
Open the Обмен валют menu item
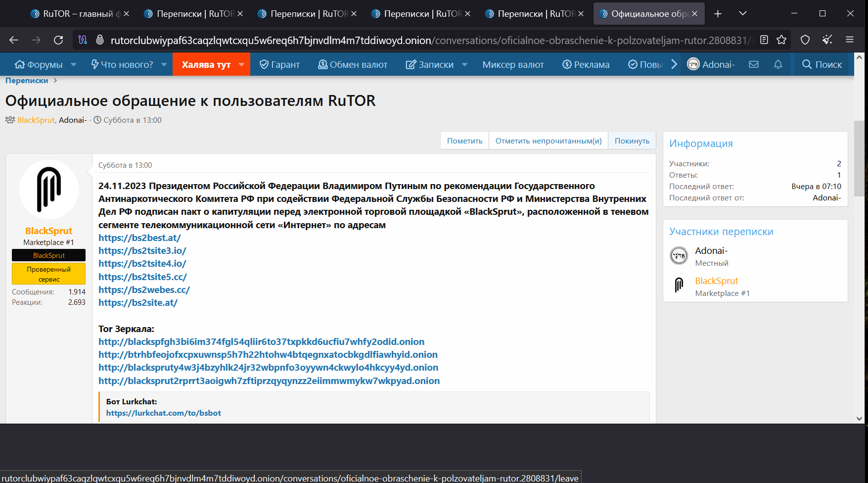click(353, 64)
